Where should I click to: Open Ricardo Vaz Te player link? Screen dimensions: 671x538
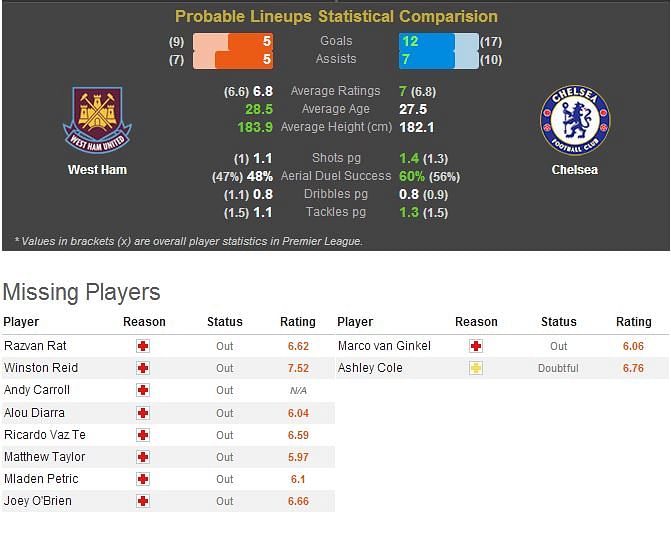coord(45,435)
